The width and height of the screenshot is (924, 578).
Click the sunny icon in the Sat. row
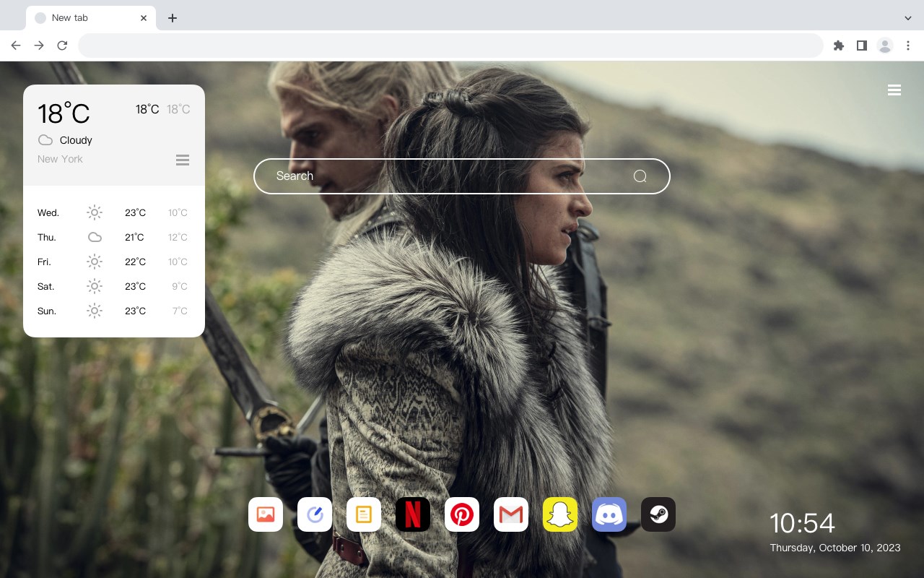coord(95,286)
